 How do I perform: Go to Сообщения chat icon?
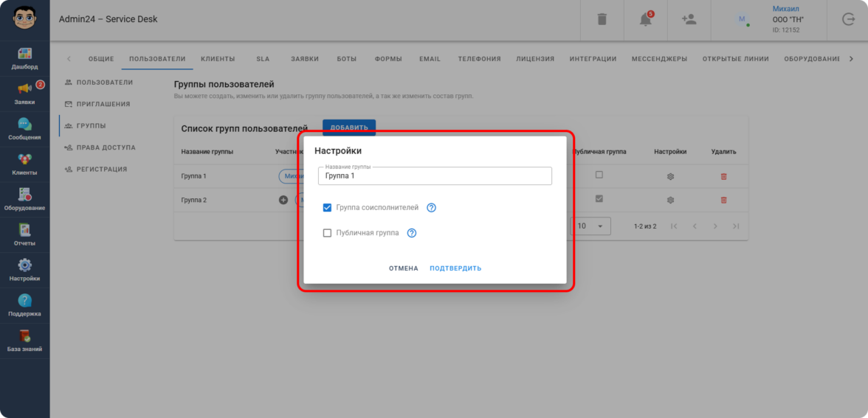tap(24, 125)
